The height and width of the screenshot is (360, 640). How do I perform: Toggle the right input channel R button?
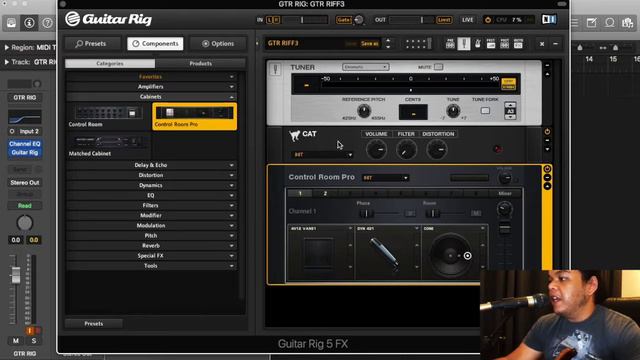pos(276,20)
